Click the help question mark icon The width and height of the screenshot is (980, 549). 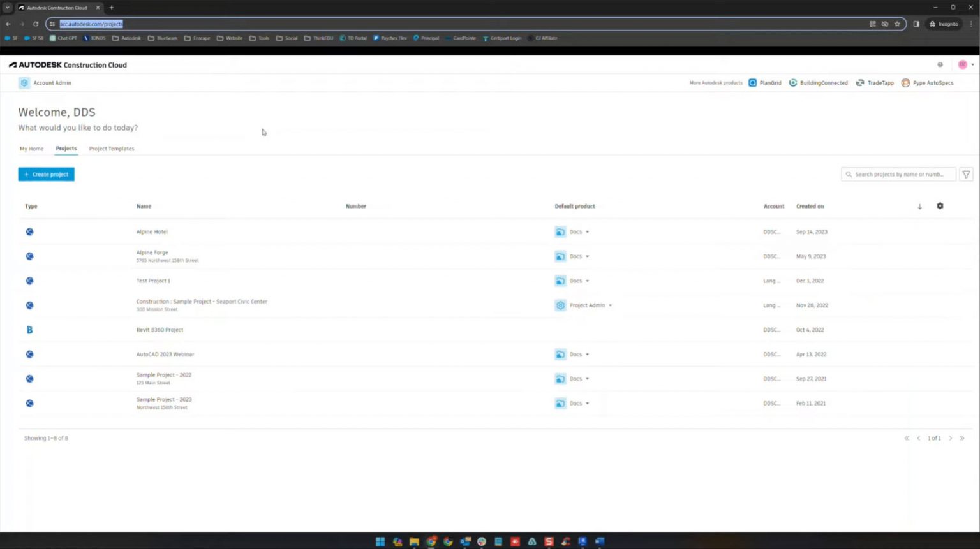(940, 64)
